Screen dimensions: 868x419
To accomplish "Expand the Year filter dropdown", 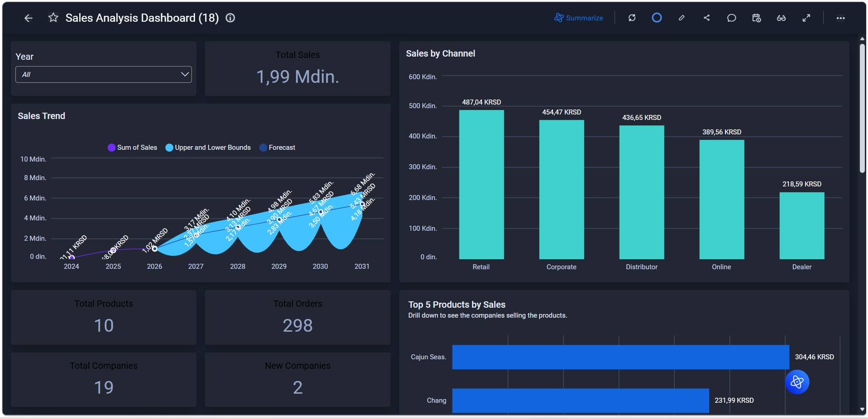I will pos(104,74).
